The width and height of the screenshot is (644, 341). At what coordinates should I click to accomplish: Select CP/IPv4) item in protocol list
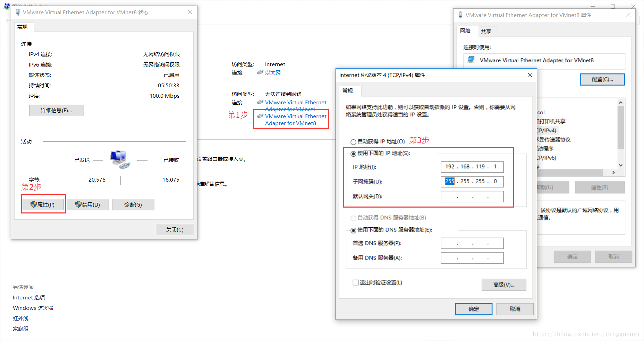pos(546,131)
